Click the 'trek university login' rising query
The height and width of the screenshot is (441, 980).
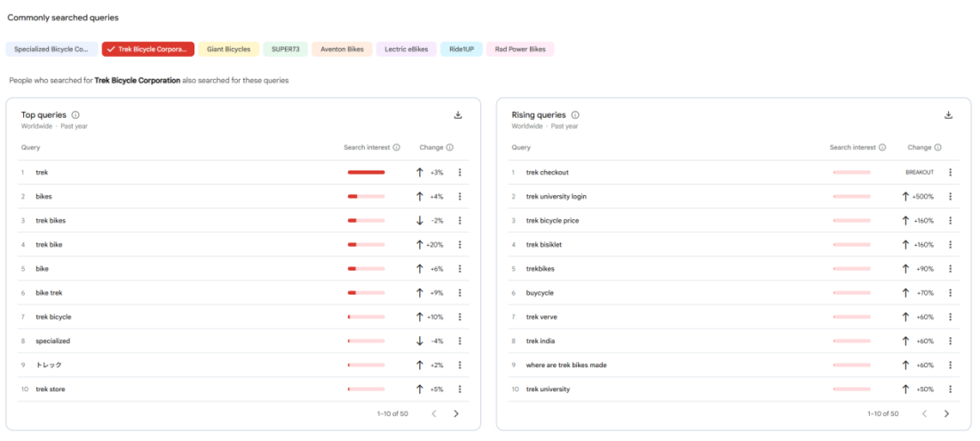(557, 196)
